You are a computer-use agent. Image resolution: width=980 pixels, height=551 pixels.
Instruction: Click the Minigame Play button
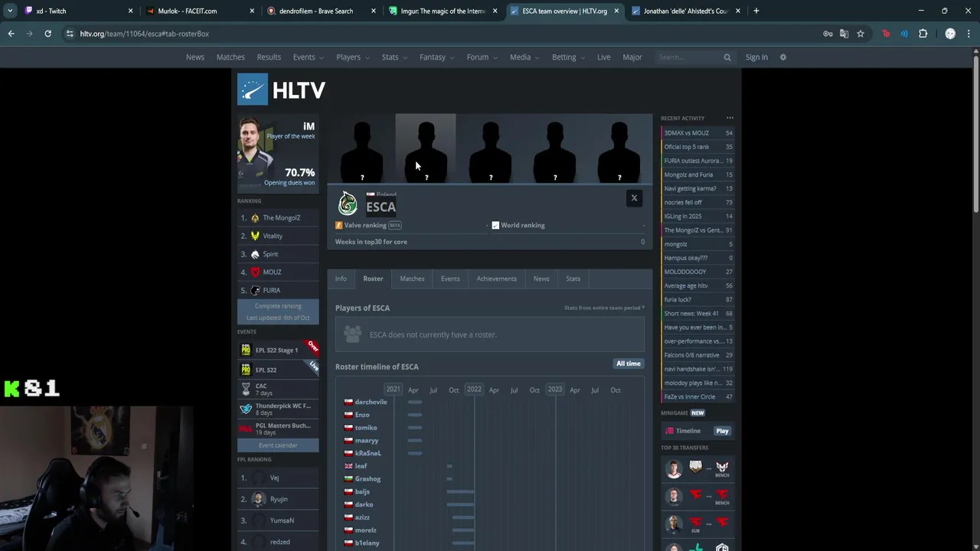(722, 431)
